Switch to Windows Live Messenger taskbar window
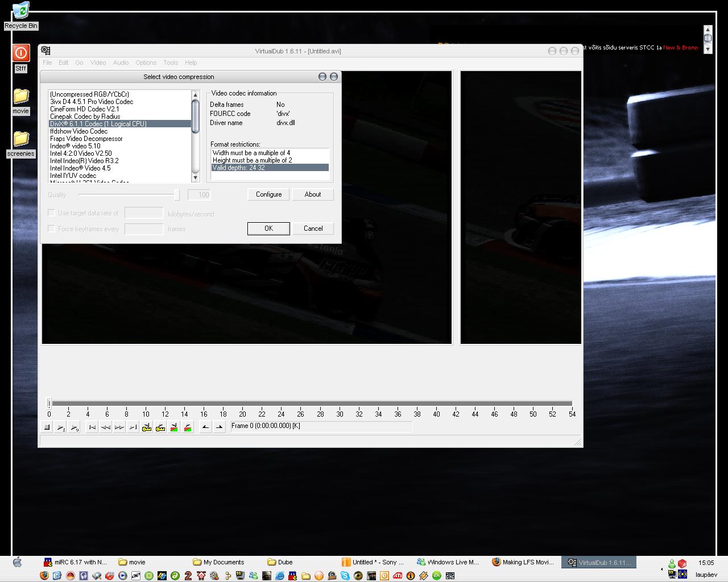 click(448, 562)
